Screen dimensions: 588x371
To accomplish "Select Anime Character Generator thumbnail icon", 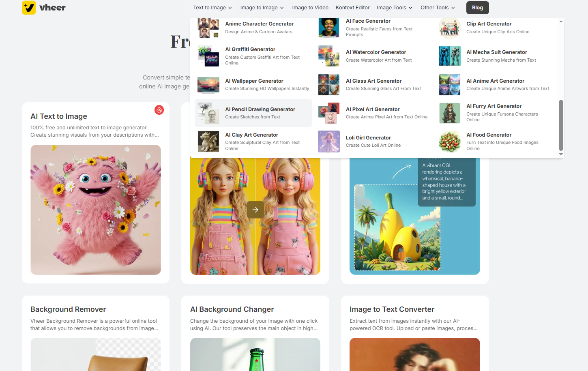I will coord(208,28).
